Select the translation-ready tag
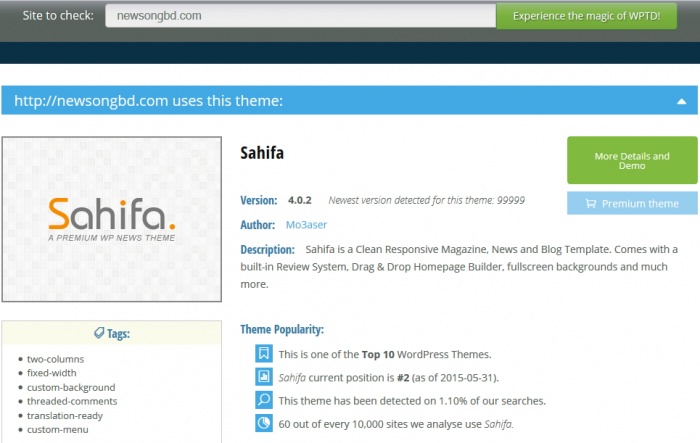 [65, 415]
